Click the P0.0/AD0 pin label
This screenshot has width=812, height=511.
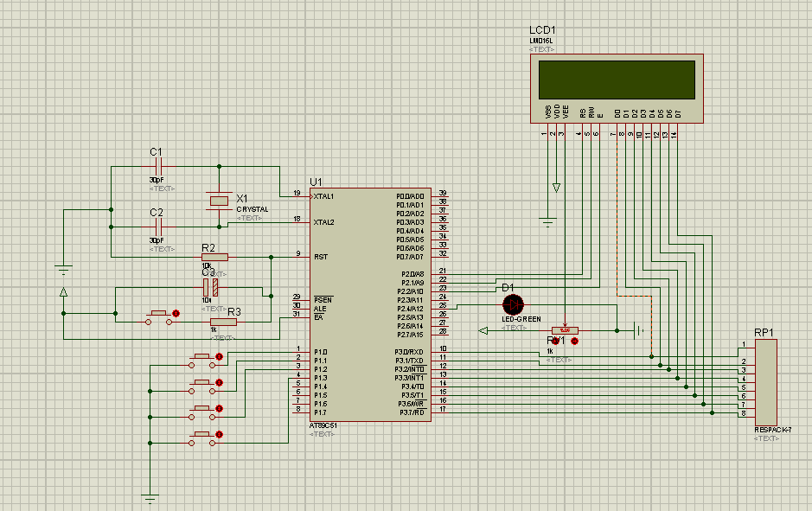point(410,197)
